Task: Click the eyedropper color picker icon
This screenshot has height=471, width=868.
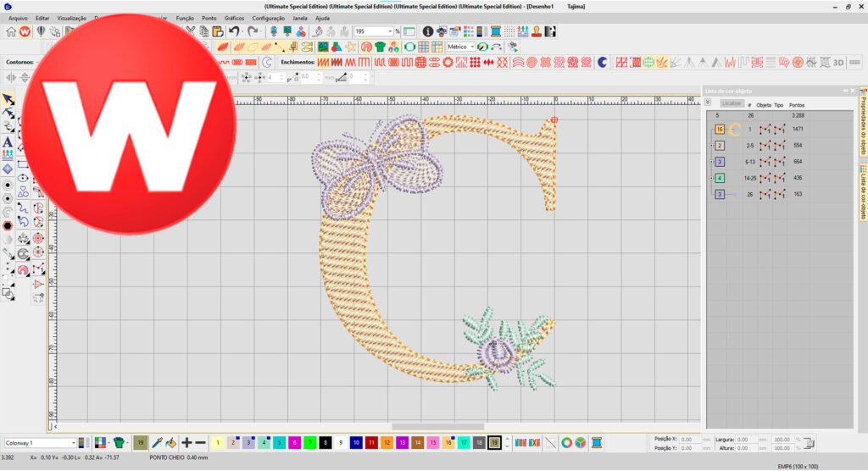Action: pyautogui.click(x=157, y=443)
